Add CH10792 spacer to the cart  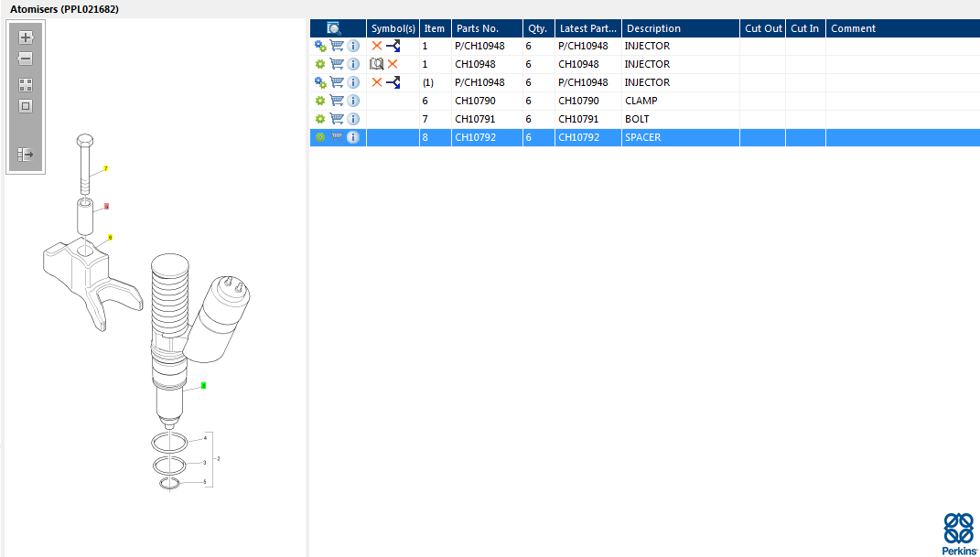click(x=337, y=137)
